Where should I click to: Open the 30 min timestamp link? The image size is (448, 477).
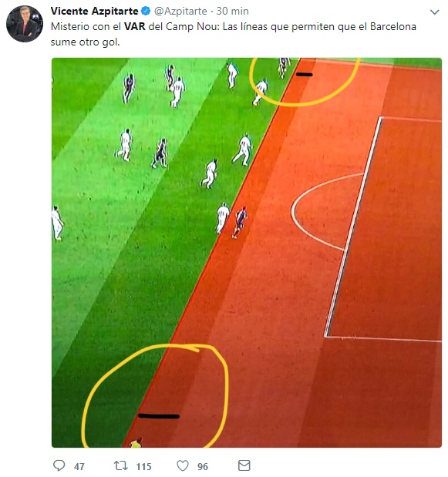click(233, 12)
